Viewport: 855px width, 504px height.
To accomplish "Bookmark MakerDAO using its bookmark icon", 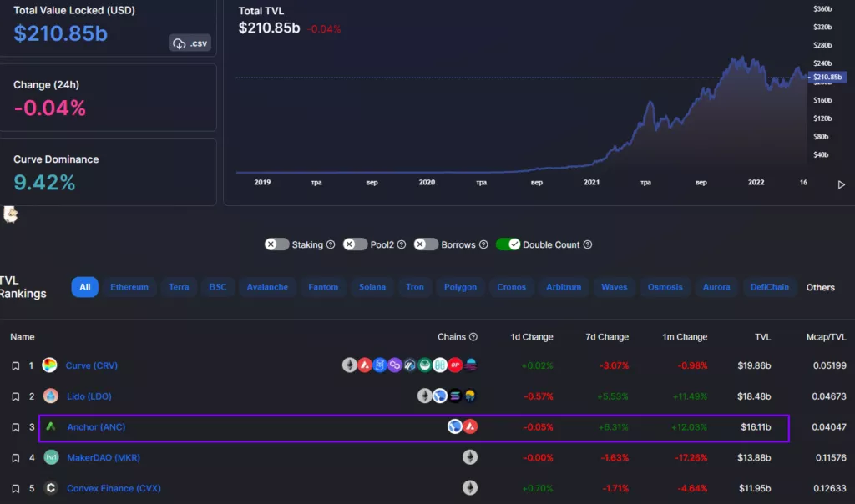I will [x=14, y=457].
